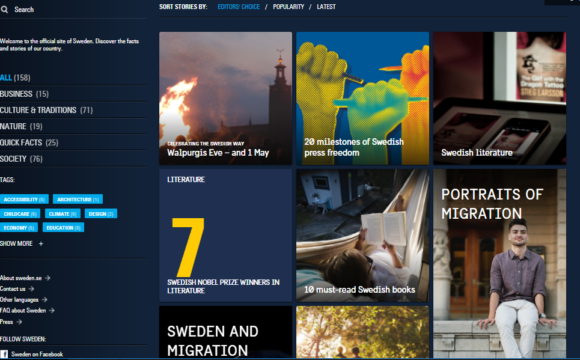
Task: Filter stories by Nature category
Action: tap(21, 126)
